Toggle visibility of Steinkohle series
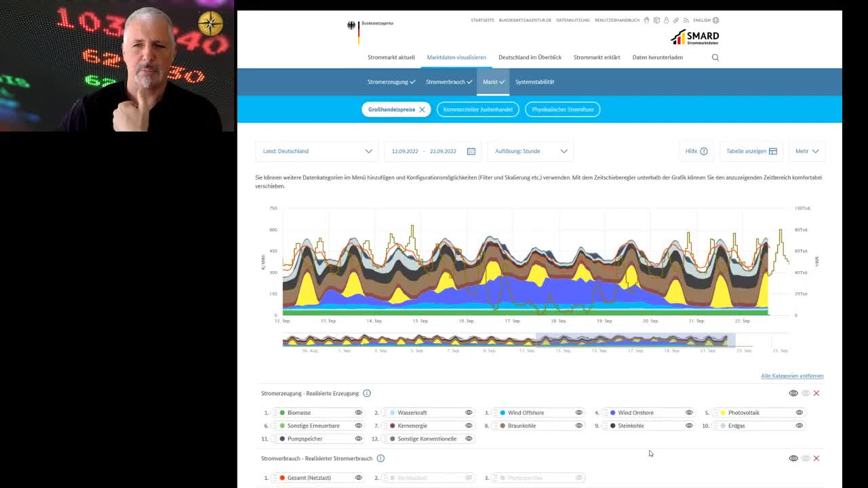This screenshot has width=868, height=488. pos(689,426)
